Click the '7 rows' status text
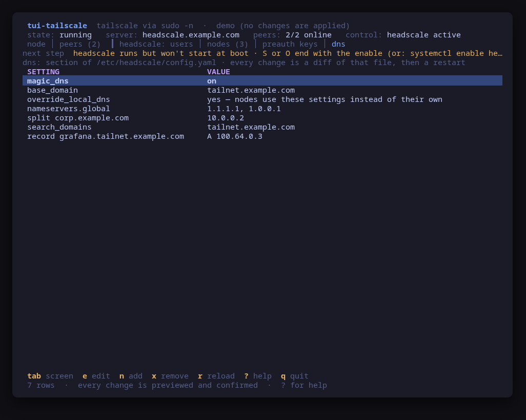This screenshot has width=526, height=420. pyautogui.click(x=41, y=386)
